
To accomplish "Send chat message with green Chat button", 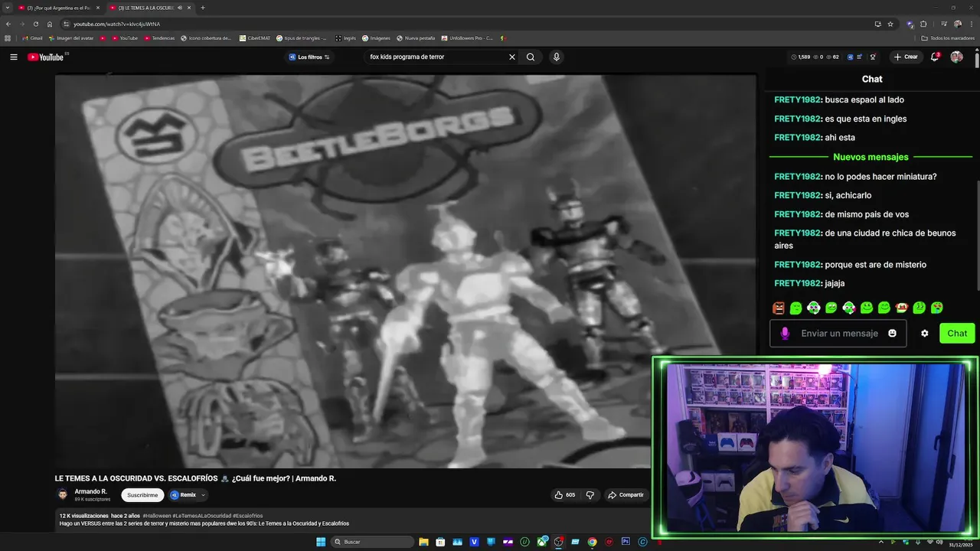I will click(957, 333).
